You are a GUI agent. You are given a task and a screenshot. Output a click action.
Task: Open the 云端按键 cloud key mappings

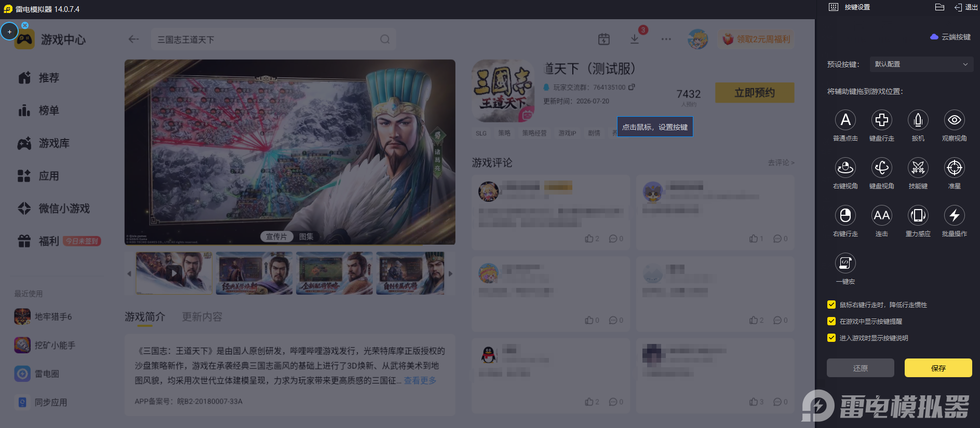pos(950,37)
